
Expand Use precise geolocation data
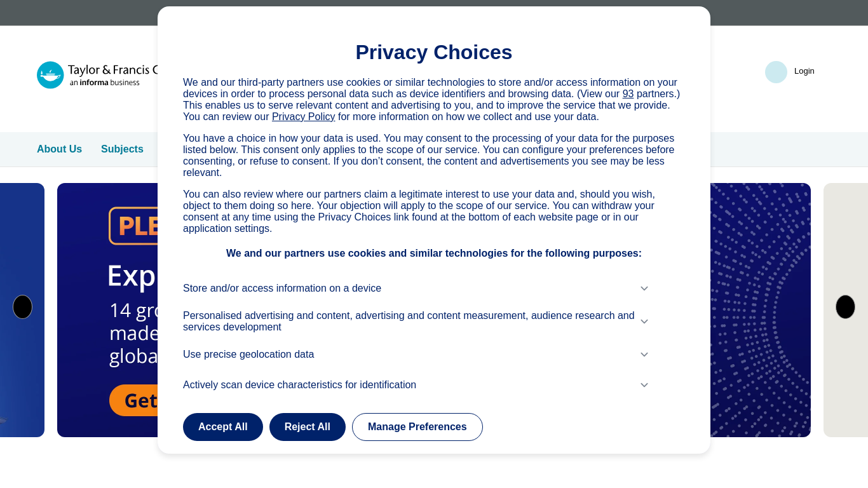pyautogui.click(x=416, y=355)
